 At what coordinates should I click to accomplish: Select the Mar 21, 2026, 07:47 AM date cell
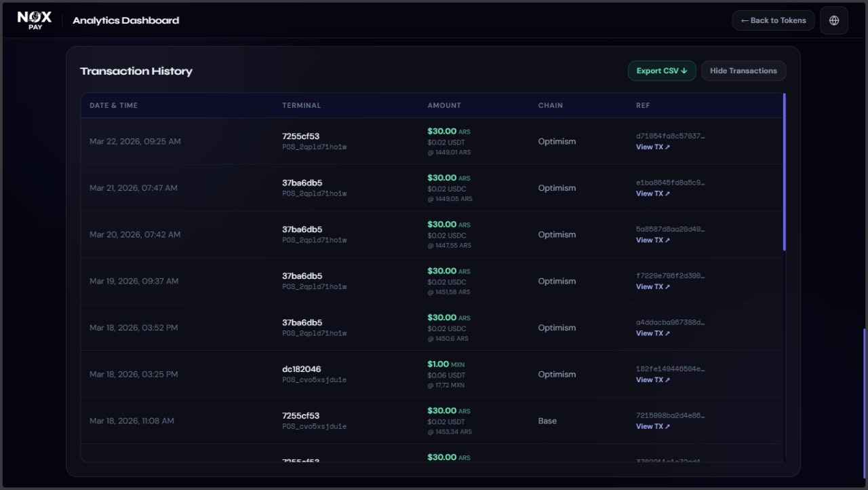[134, 188]
